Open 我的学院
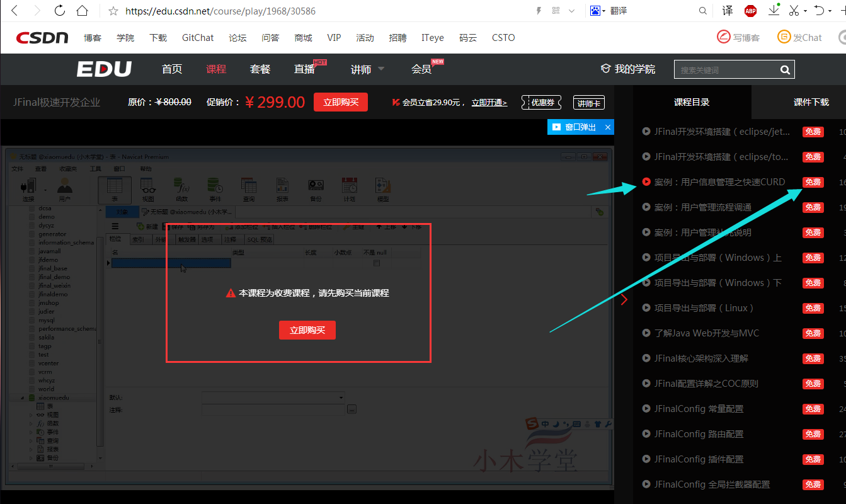The width and height of the screenshot is (846, 504). coord(628,69)
